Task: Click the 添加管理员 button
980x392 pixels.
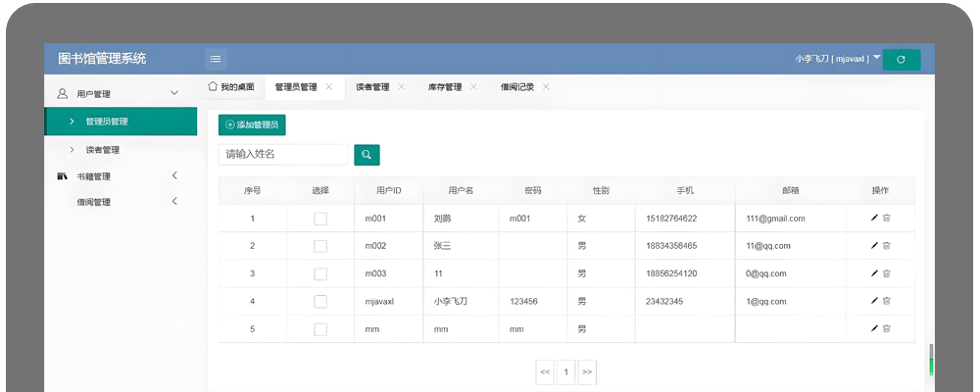Action: 252,124
